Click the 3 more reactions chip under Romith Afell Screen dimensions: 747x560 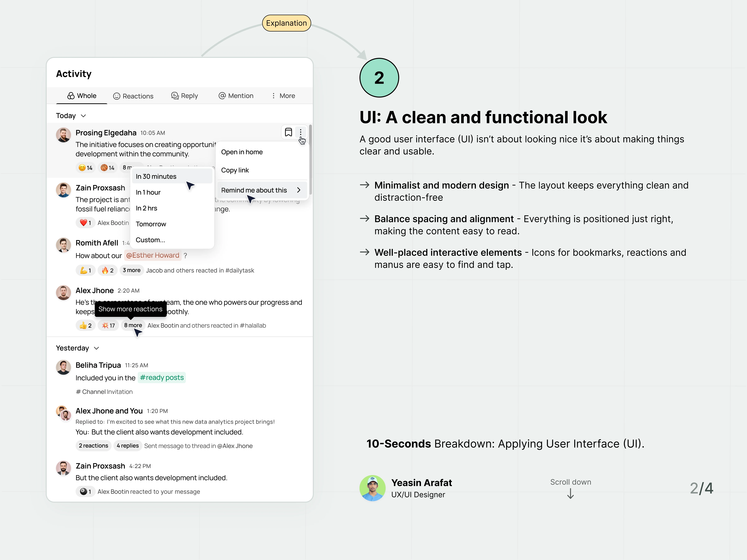coord(132,270)
